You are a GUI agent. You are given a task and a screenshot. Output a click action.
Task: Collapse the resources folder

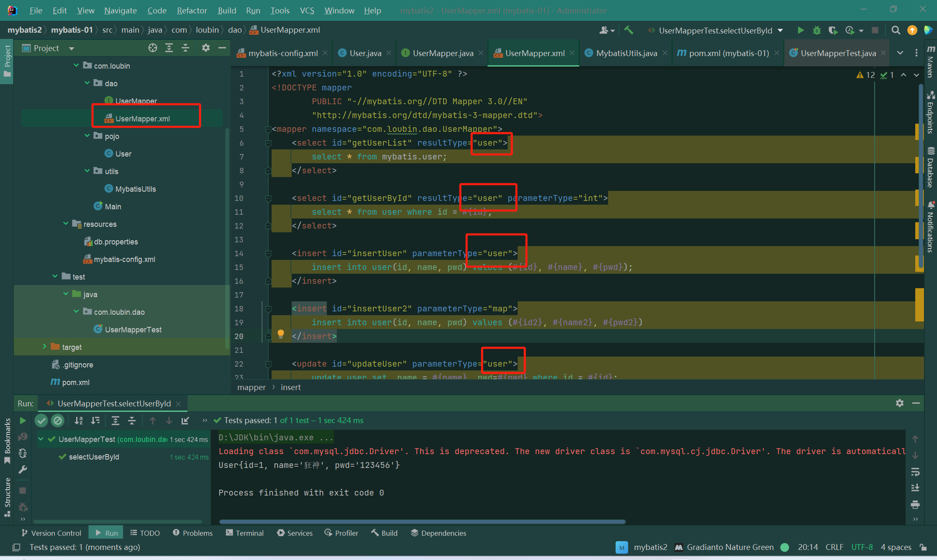66,224
